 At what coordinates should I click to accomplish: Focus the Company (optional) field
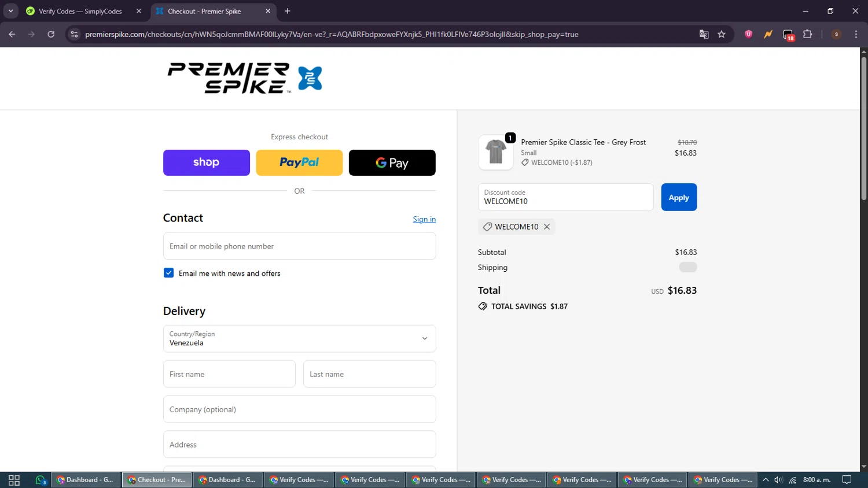[x=300, y=409]
